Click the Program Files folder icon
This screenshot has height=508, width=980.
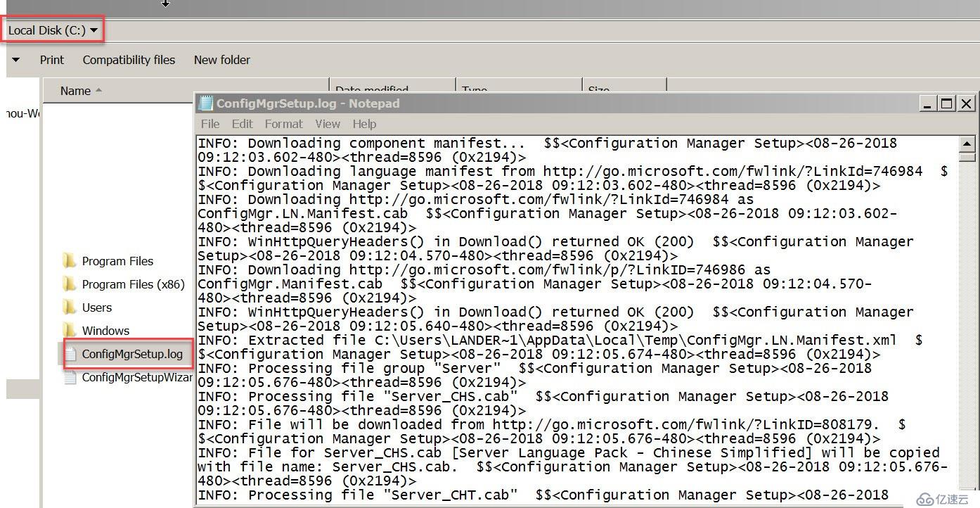coord(70,261)
